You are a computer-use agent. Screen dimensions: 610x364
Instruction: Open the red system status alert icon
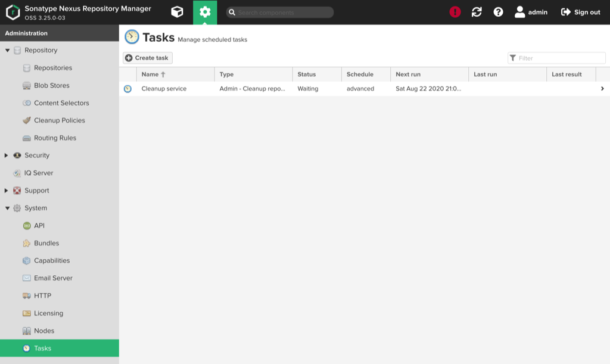click(455, 12)
